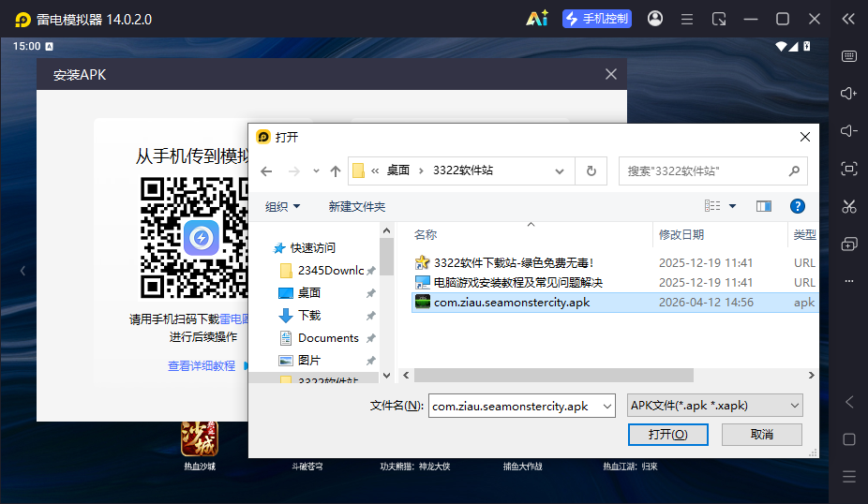Click 3322软件站 in the address breadcrumb

coord(463,170)
